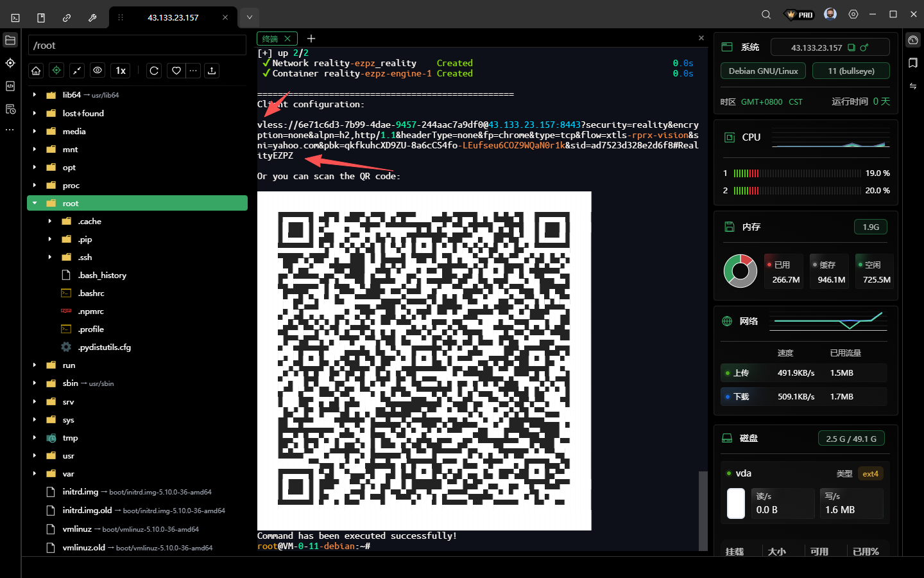Open the bookmark panel in right sidebar
This screenshot has width=924, height=578.
point(913,63)
